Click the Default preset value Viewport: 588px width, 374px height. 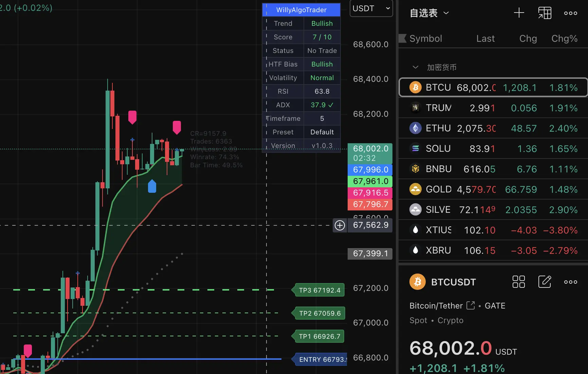(x=322, y=132)
